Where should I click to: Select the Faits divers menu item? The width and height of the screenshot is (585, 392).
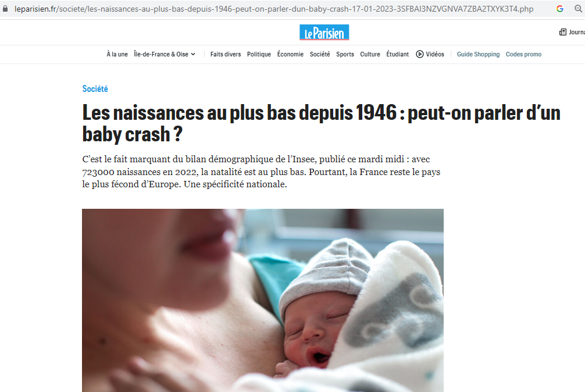pyautogui.click(x=226, y=54)
